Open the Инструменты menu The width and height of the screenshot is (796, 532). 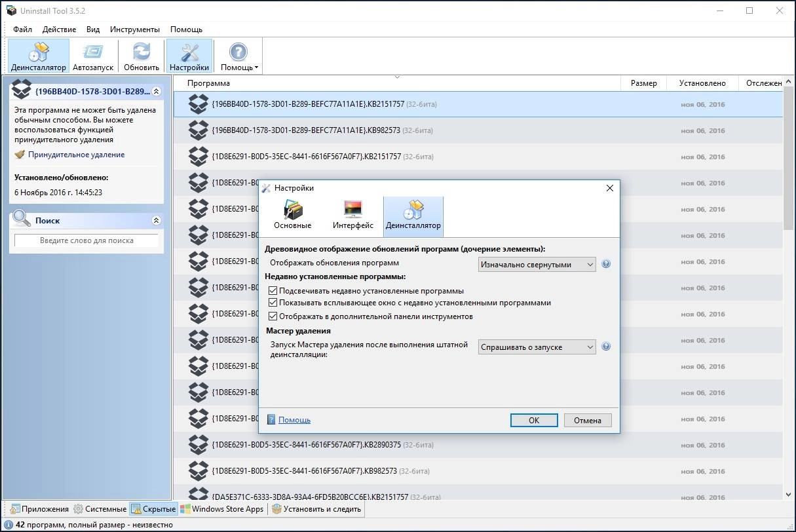coord(135,29)
